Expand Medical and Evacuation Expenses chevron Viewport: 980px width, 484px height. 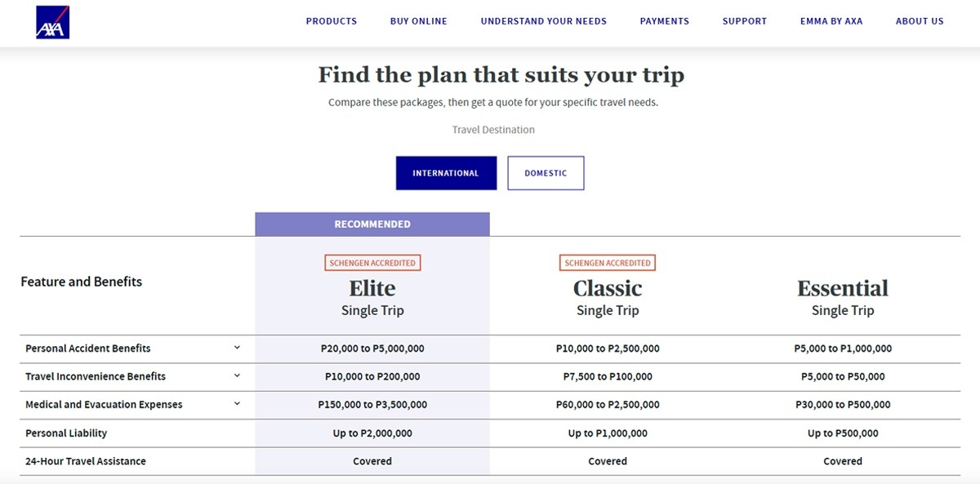click(238, 403)
